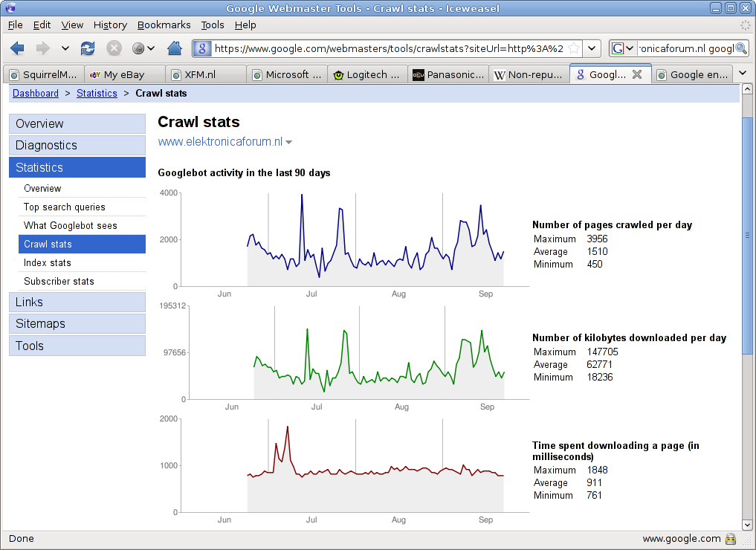756x550 pixels.
Task: Click the Done status bar text
Action: point(22,539)
